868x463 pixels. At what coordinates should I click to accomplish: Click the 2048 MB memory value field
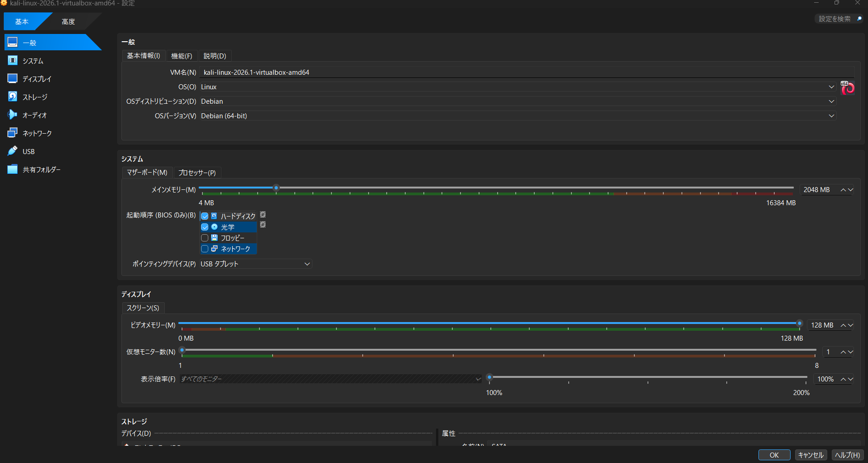click(x=820, y=190)
